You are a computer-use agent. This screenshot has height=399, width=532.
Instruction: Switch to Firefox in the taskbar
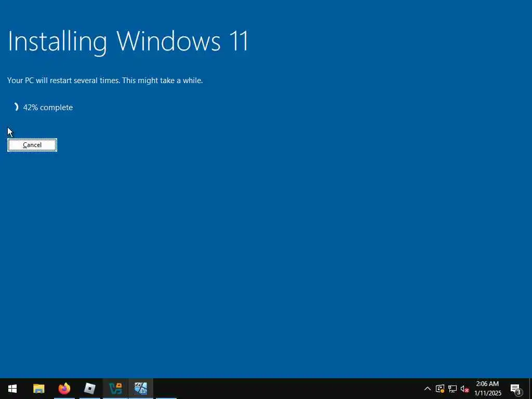(x=64, y=389)
